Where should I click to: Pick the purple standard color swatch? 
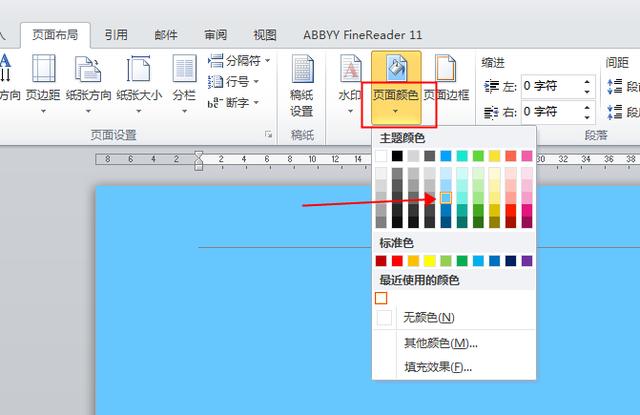click(x=527, y=261)
